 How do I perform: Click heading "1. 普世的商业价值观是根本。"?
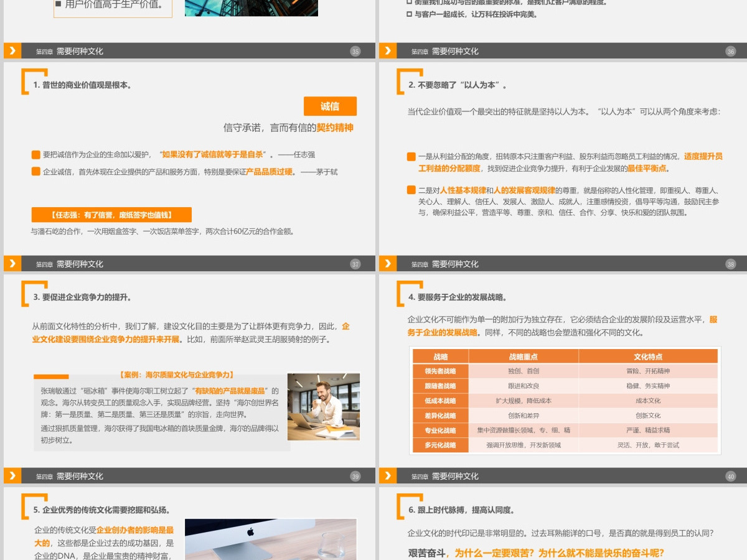coord(83,85)
